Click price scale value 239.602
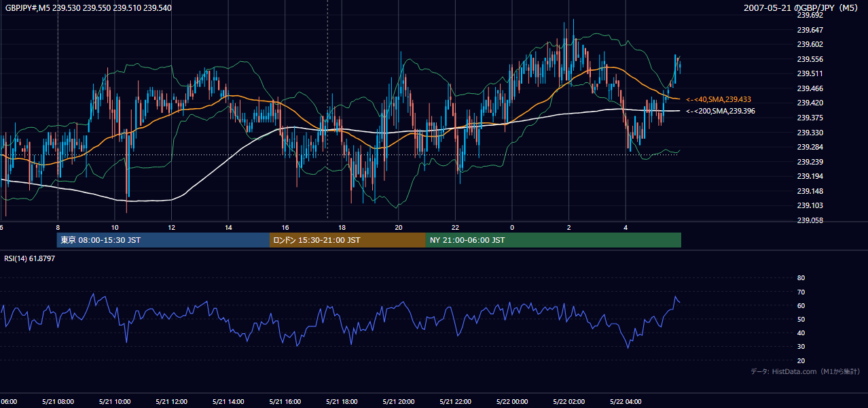This screenshot has height=408, width=868. coord(810,44)
